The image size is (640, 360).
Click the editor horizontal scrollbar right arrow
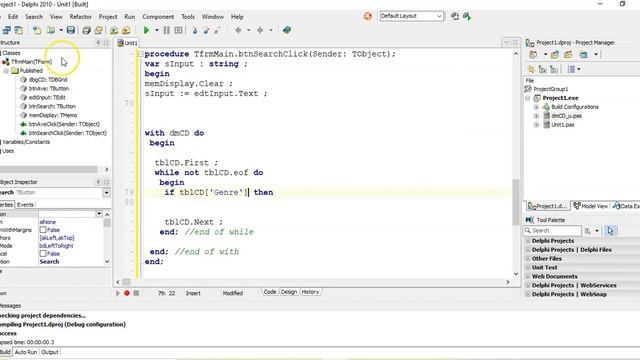coord(508,282)
